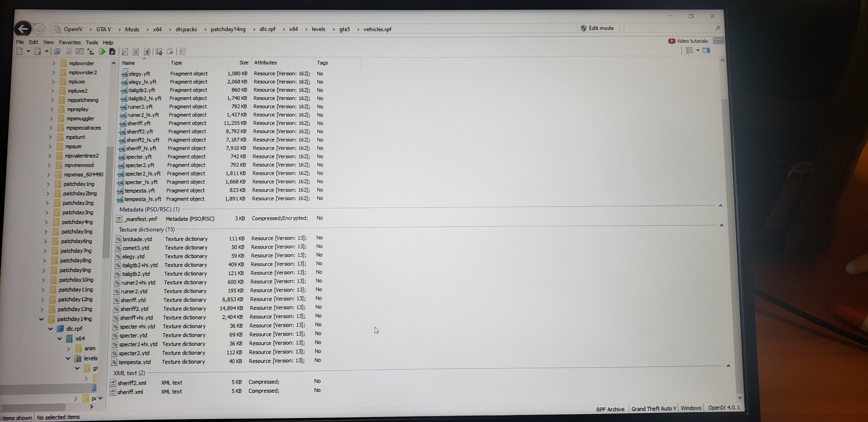Screen dimensions: 868x422
Task: Open the new file dropdown arrow
Action: [x=28, y=51]
